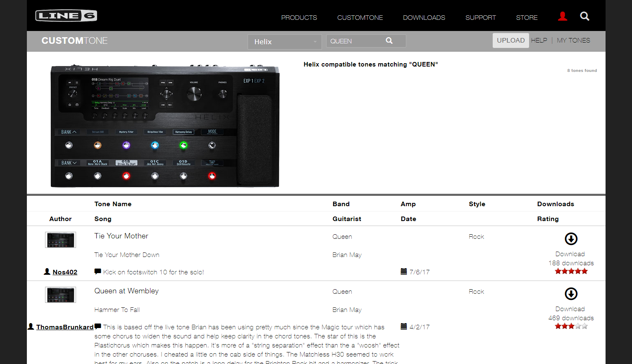Image resolution: width=632 pixels, height=364 pixels.
Task: Click the author person icon beside Nos402
Action: pos(47,271)
